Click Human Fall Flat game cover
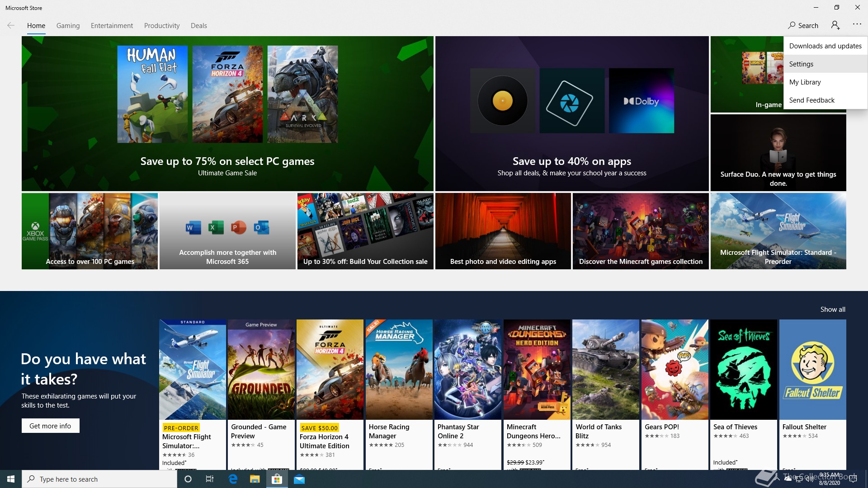Image resolution: width=868 pixels, height=488 pixels. click(x=152, y=94)
